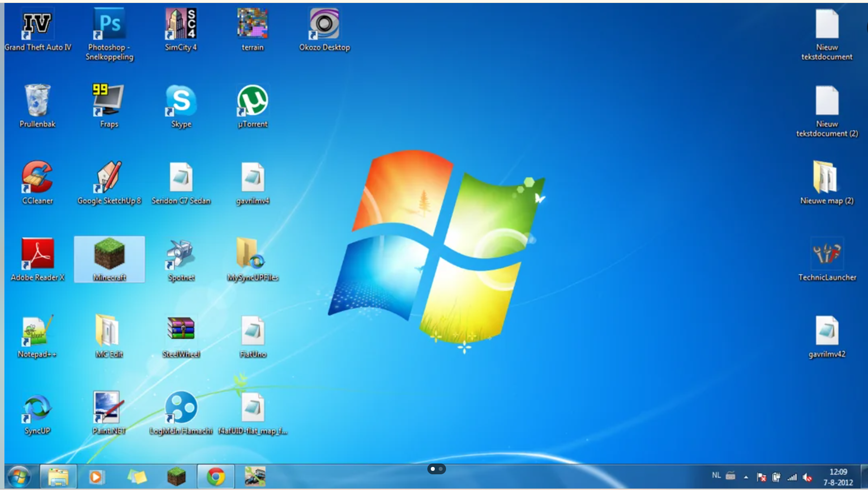868x490 pixels.
Task: Click the taskbar clock showing 12:09
Action: click(x=838, y=477)
